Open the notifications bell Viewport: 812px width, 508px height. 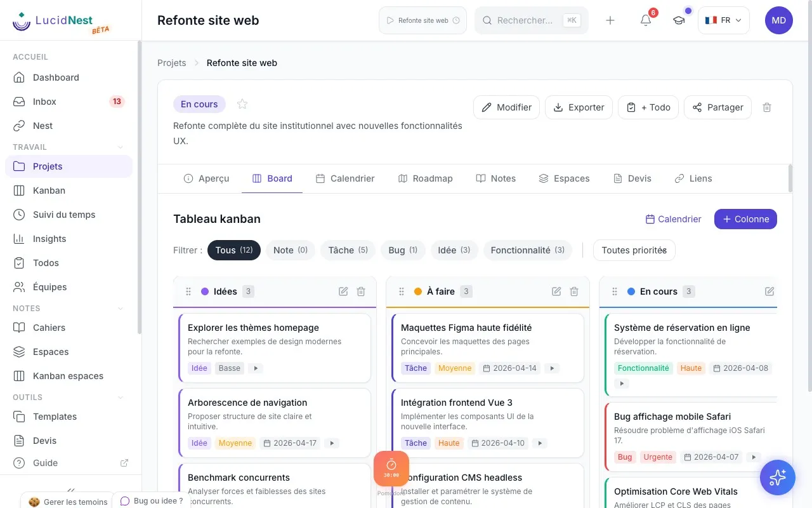(646, 20)
